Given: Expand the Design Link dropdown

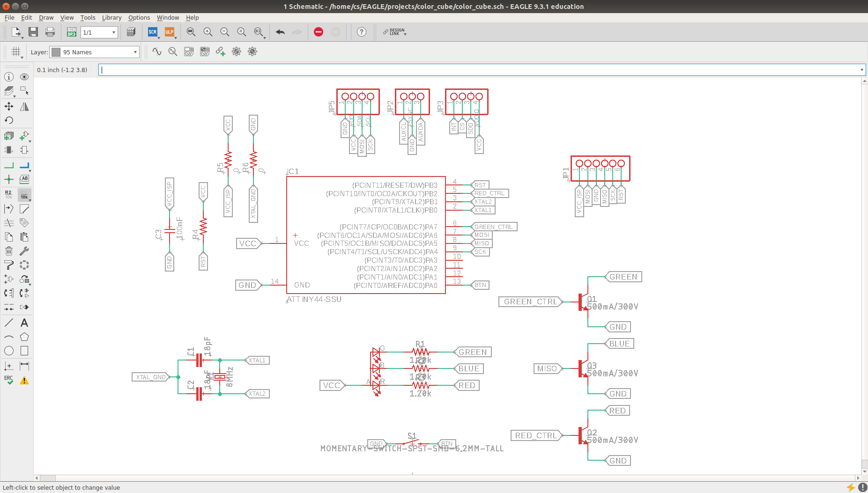Looking at the screenshot, I should pos(395,32).
